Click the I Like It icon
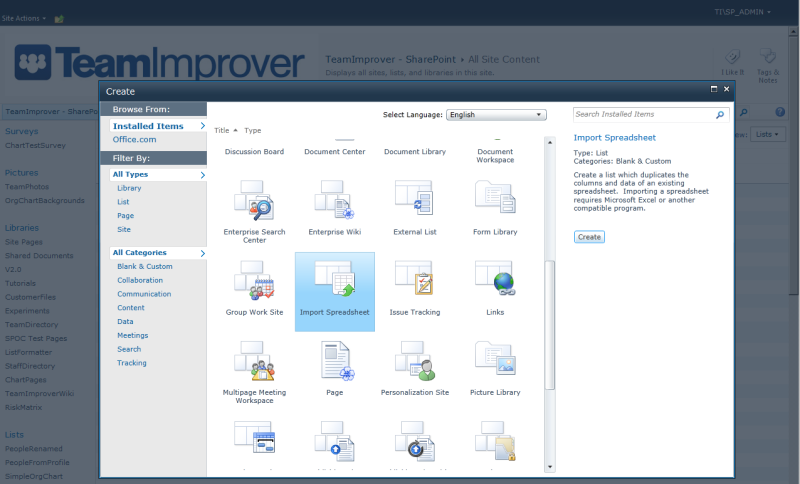The image size is (800, 484). 733,57
